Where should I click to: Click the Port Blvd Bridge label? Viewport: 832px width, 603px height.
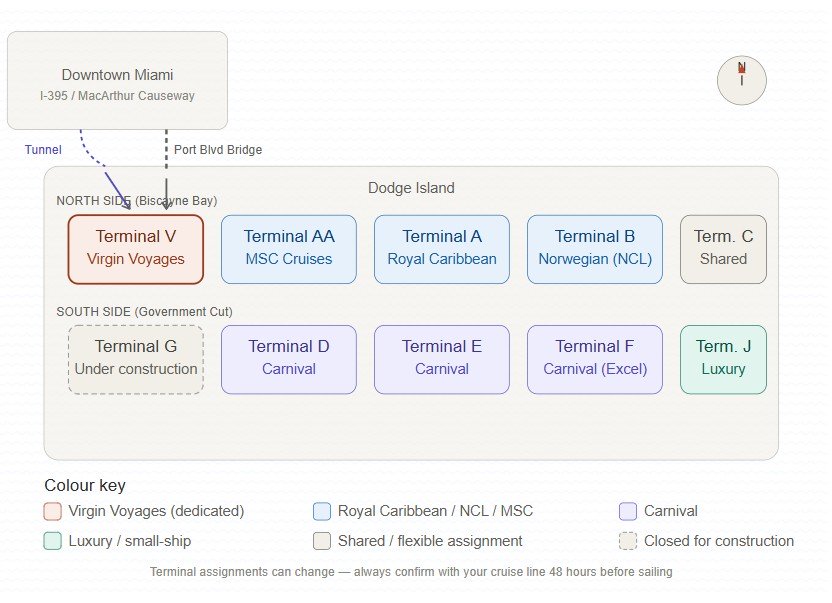[x=218, y=150]
